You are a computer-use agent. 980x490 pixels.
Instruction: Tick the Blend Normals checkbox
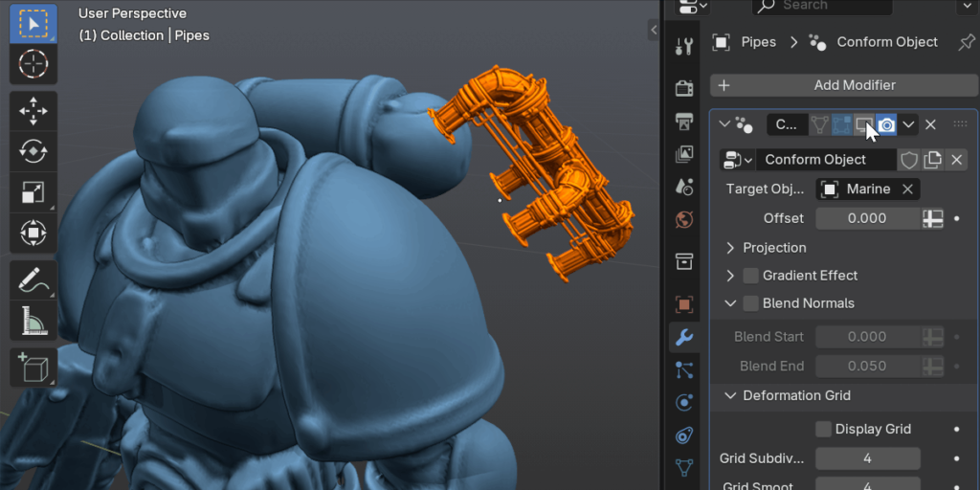pos(751,303)
